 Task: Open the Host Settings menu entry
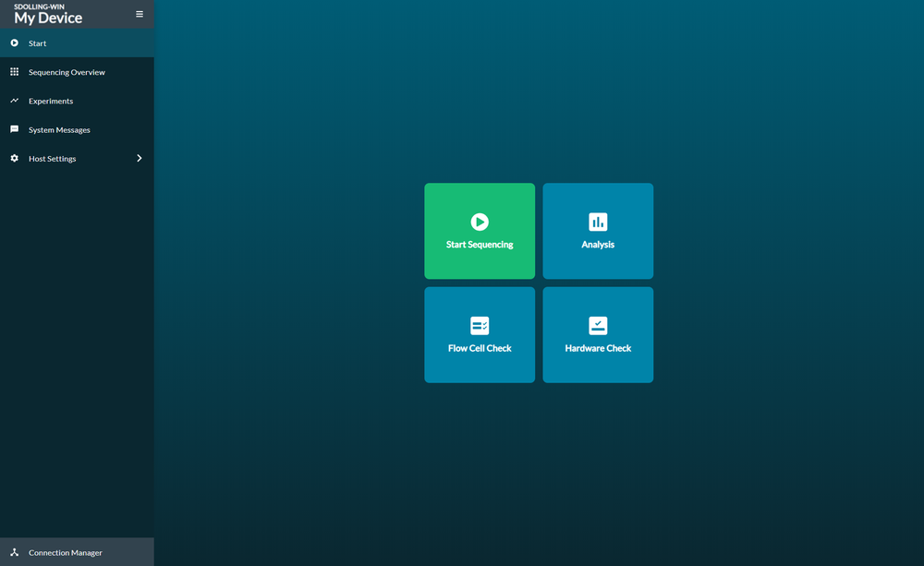point(52,159)
